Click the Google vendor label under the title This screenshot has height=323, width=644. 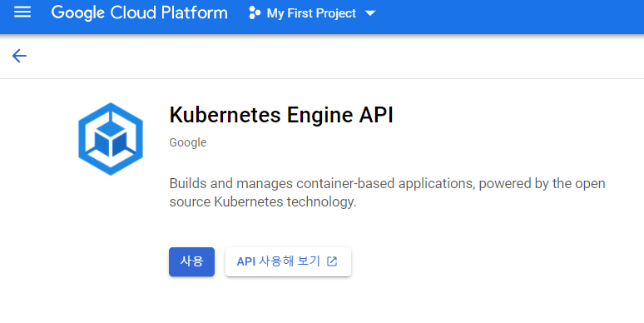click(x=188, y=142)
